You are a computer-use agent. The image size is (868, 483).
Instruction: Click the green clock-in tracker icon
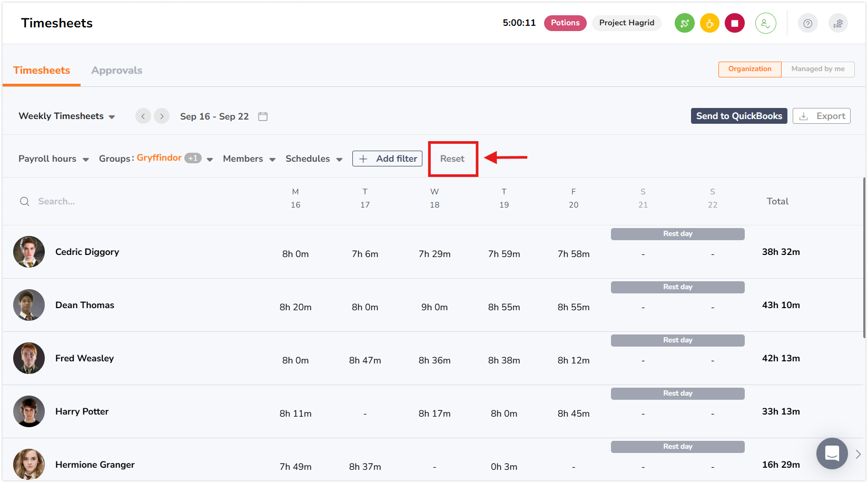pyautogui.click(x=684, y=23)
